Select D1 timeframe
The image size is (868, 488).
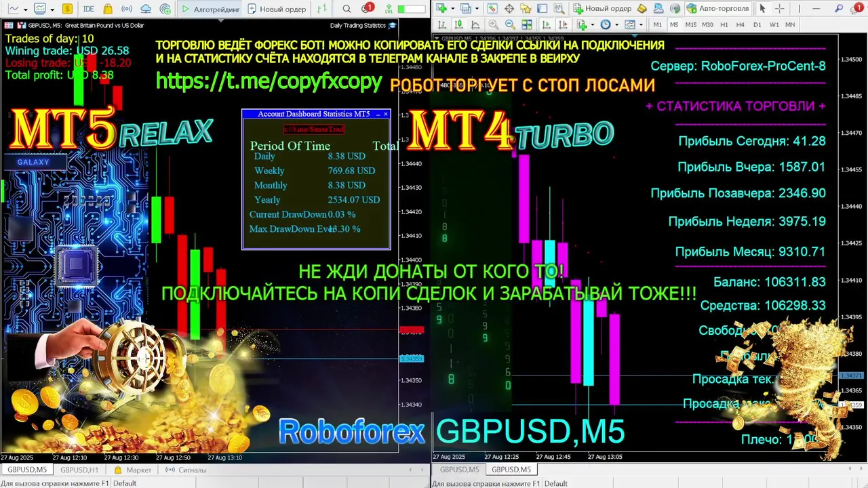click(x=757, y=24)
